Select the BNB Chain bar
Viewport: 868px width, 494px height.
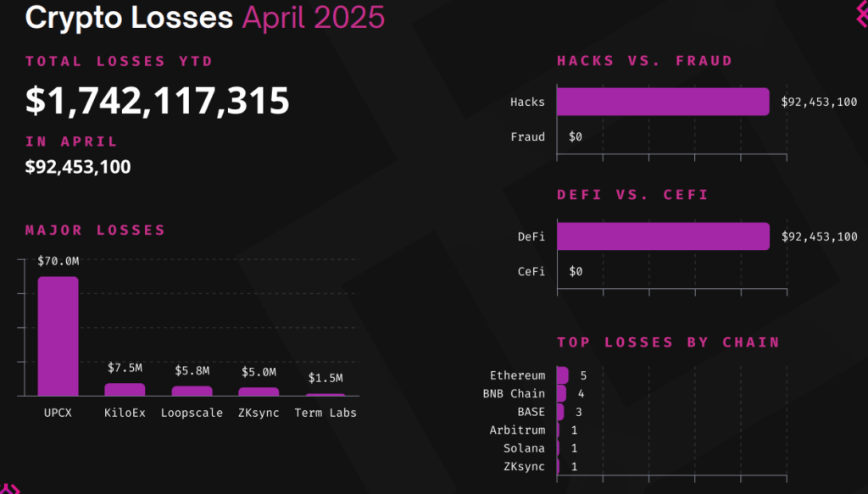coord(561,393)
